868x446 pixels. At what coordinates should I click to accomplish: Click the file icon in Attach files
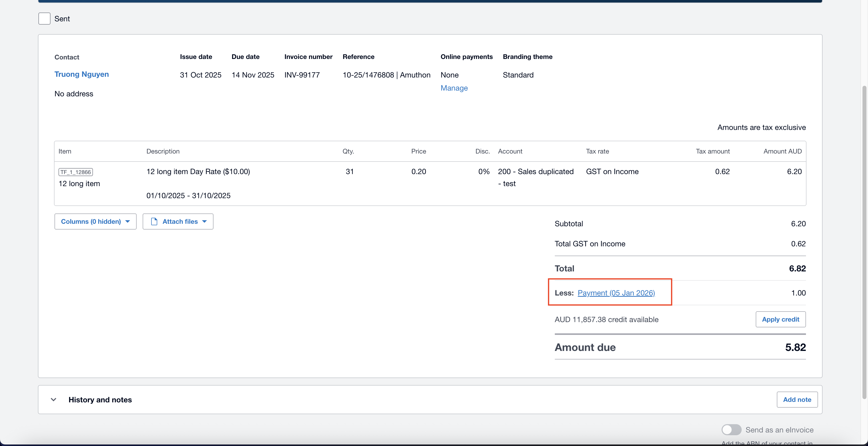(x=154, y=221)
